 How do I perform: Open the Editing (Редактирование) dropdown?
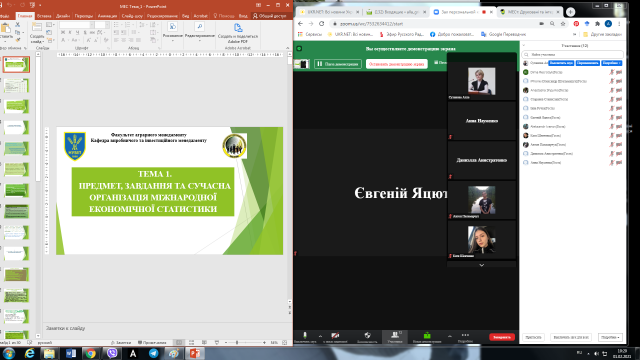200,31
